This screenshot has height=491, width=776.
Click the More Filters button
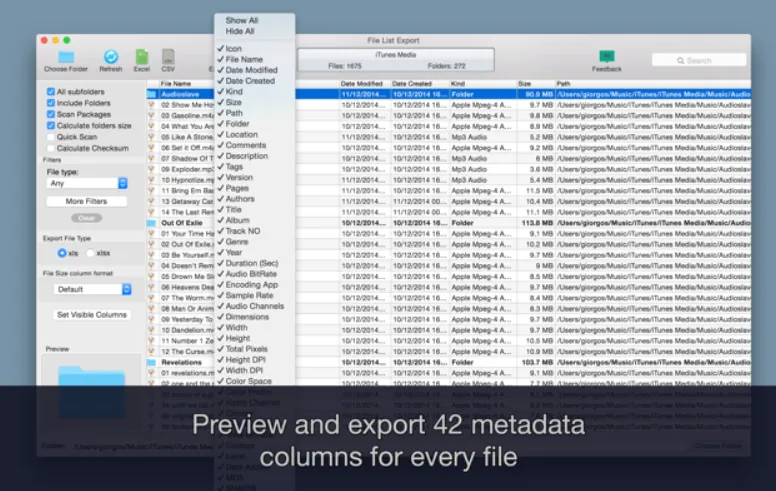point(87,201)
